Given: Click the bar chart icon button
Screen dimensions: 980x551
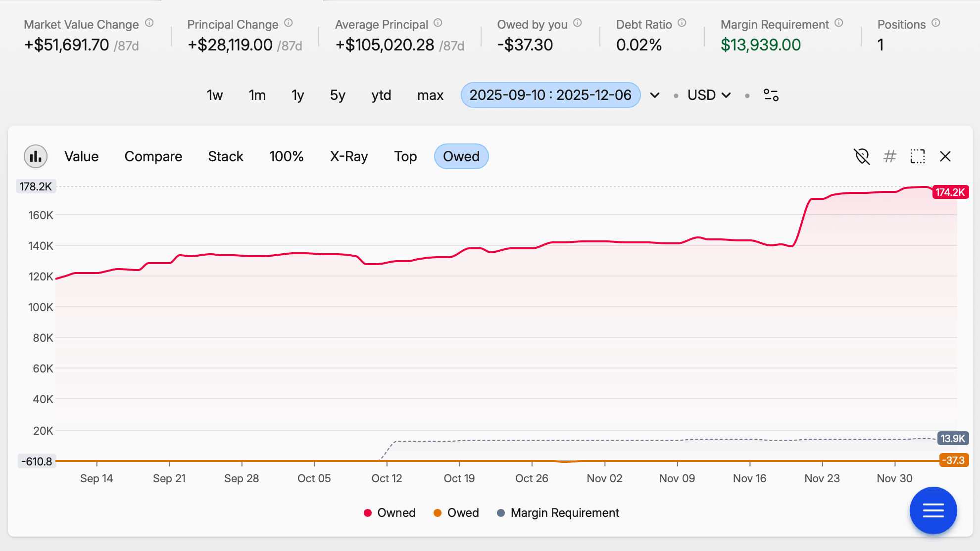Looking at the screenshot, I should 36,157.
